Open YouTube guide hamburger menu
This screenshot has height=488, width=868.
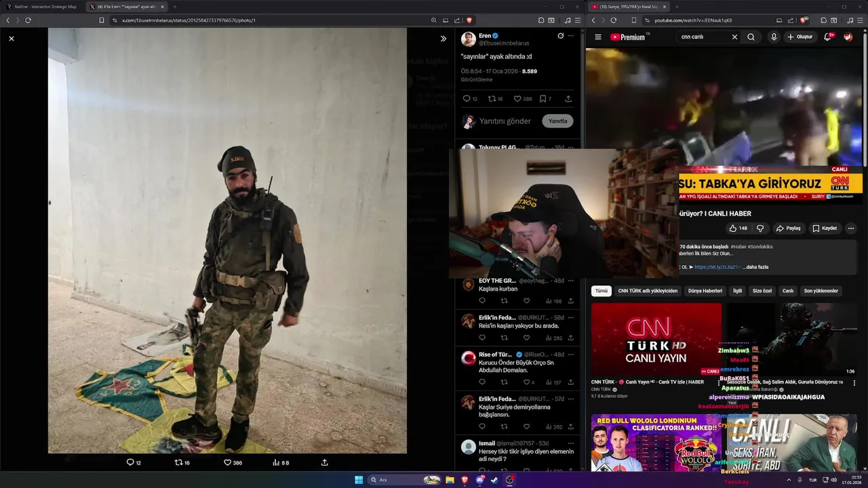tap(597, 37)
